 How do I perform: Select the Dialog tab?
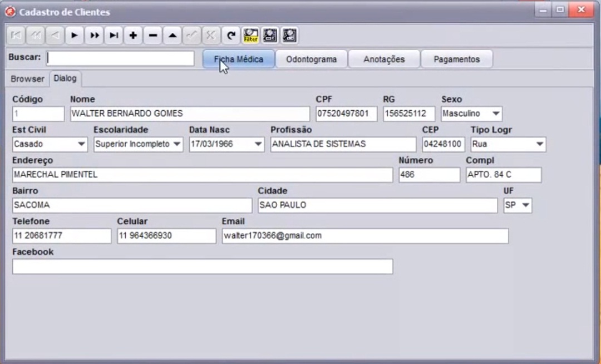[65, 78]
